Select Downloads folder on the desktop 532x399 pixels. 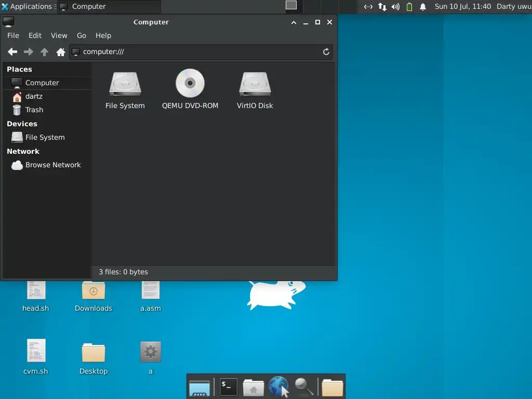coord(94,296)
